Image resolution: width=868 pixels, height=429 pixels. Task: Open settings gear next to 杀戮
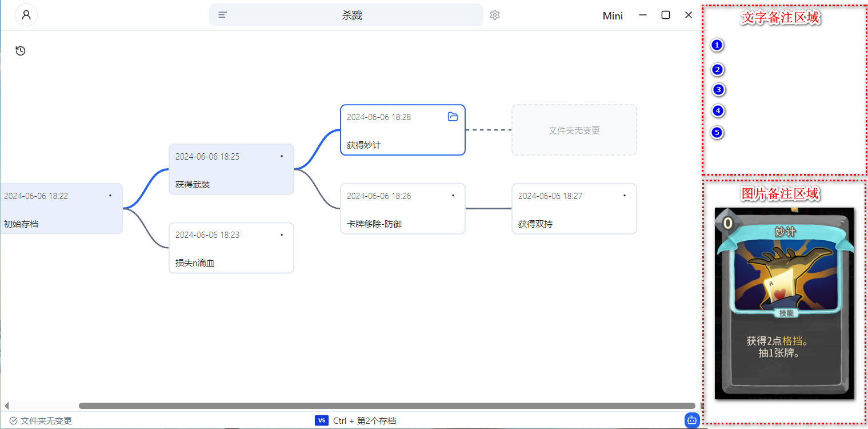point(495,15)
